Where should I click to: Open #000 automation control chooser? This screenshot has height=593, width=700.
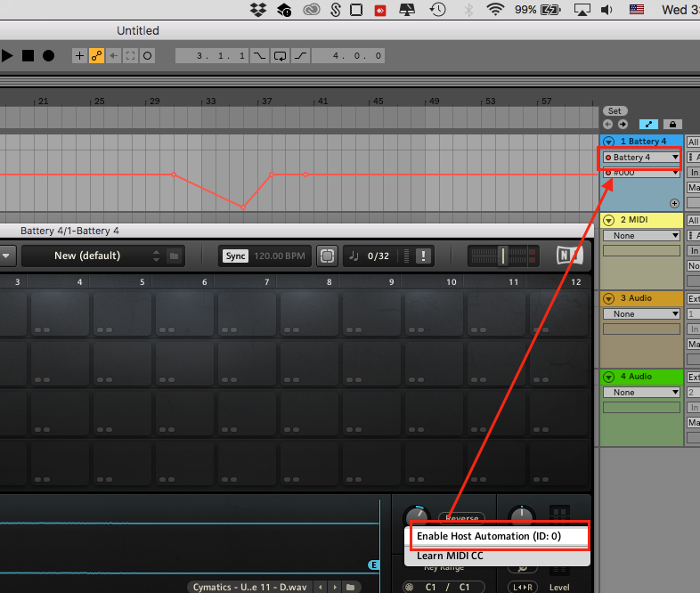pos(641,173)
